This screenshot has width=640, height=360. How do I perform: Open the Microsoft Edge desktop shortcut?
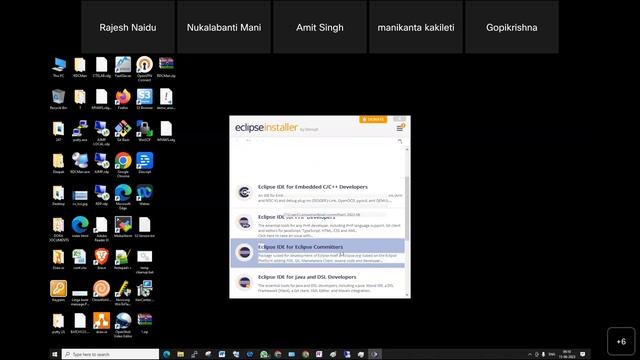pyautogui.click(x=123, y=196)
